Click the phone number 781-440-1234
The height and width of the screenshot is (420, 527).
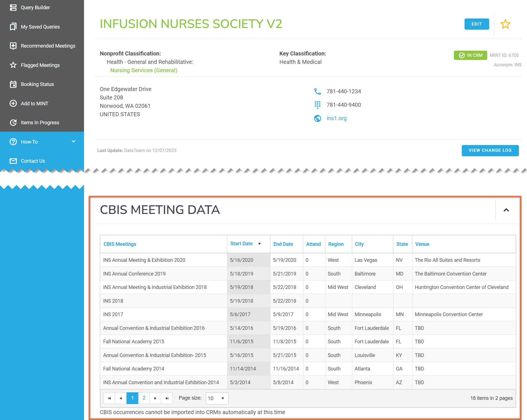344,92
